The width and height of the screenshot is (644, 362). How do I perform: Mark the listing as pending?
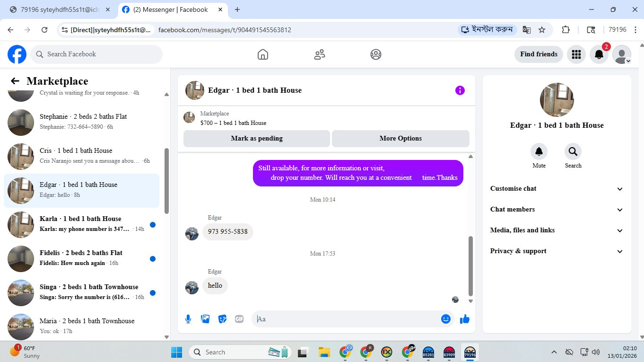(257, 139)
